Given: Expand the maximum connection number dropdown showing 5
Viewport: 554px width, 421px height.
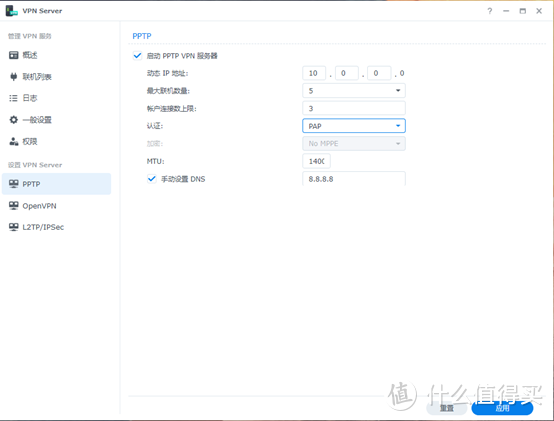Looking at the screenshot, I should 354,91.
